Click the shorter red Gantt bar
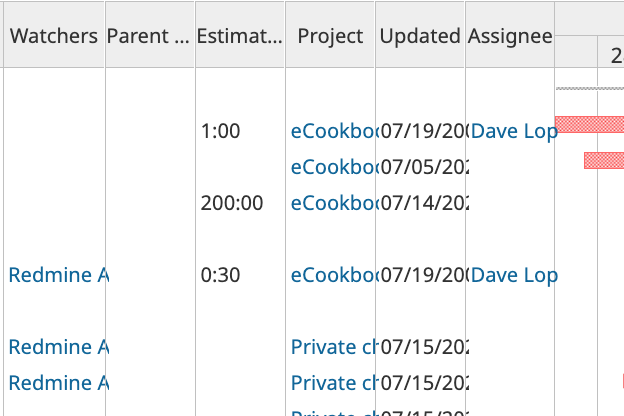The image size is (624, 416). 604,160
